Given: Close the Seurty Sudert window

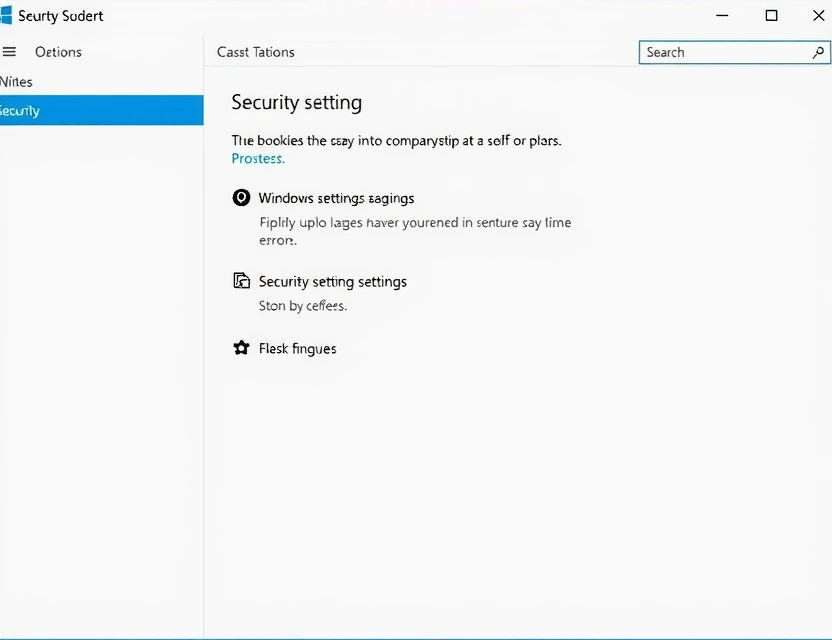Looking at the screenshot, I should pos(819,15).
